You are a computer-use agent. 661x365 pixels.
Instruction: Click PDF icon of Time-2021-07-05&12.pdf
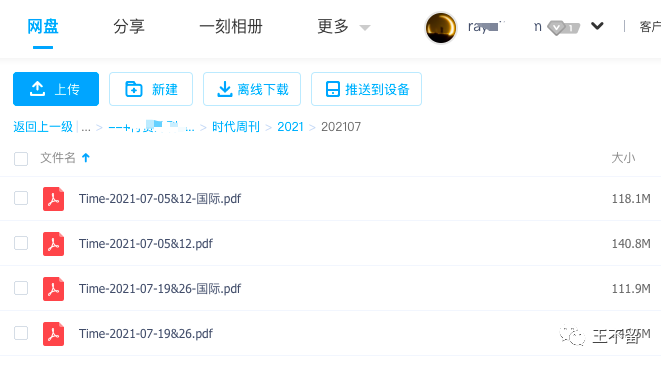pos(53,244)
